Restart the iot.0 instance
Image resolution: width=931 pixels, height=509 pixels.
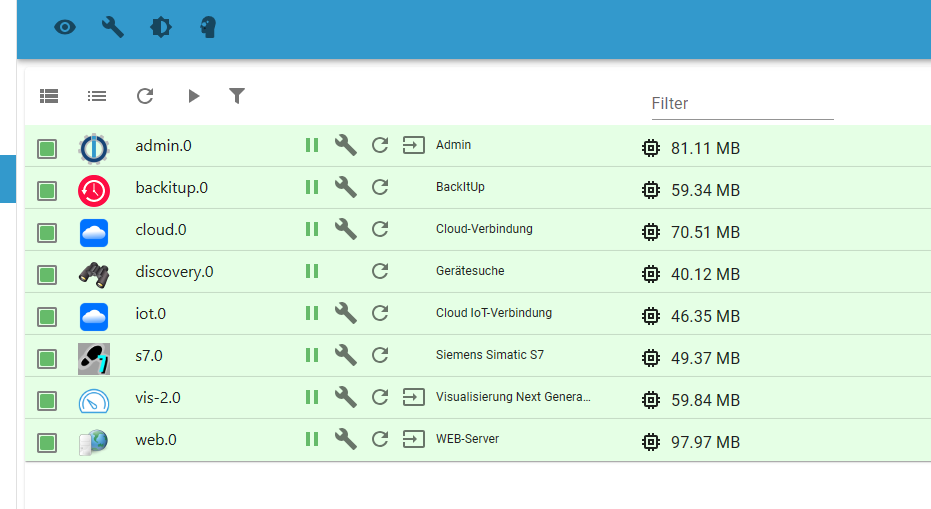coord(380,313)
